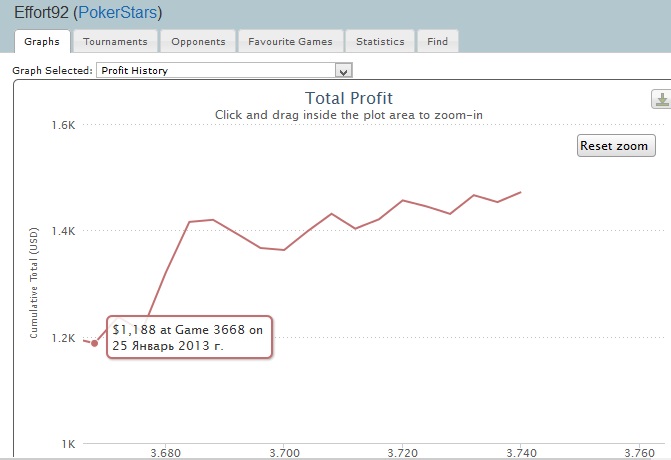
Task: Click the 1.4K y-axis label
Action: pos(65,231)
